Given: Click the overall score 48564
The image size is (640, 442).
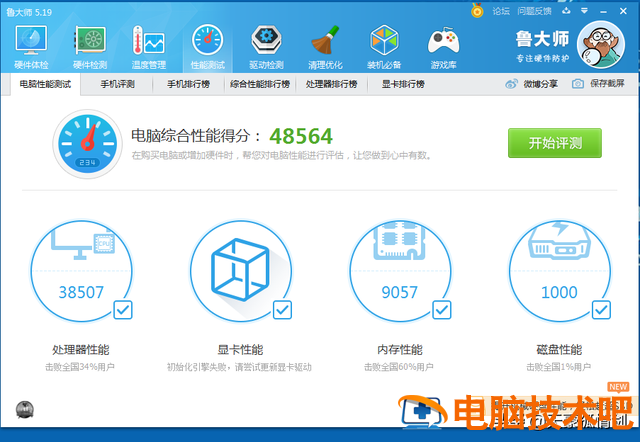Looking at the screenshot, I should (301, 136).
